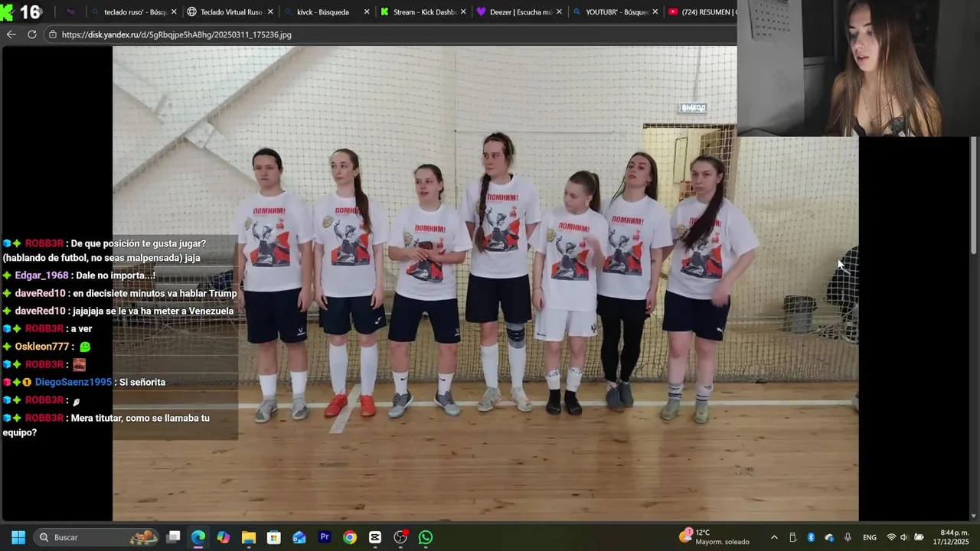The image size is (980, 551).
Task: Open the Wi-Fi network tray icon
Action: pos(890,537)
